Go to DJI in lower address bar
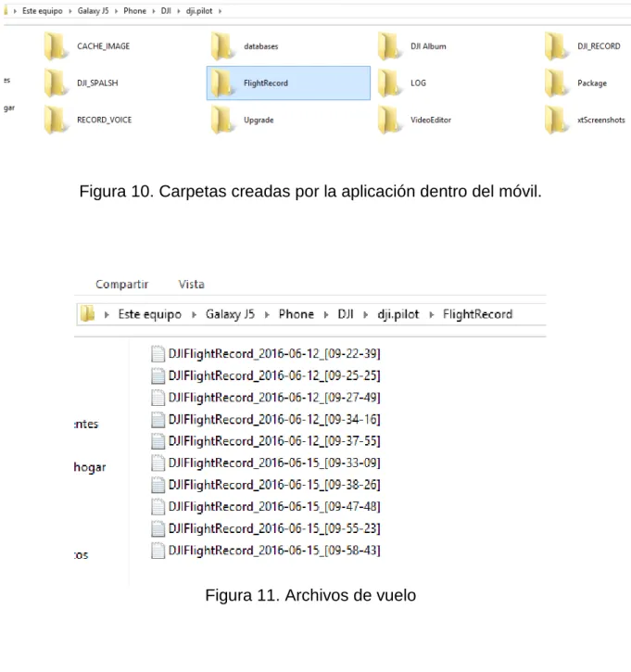This screenshot has width=631, height=672. (x=346, y=314)
